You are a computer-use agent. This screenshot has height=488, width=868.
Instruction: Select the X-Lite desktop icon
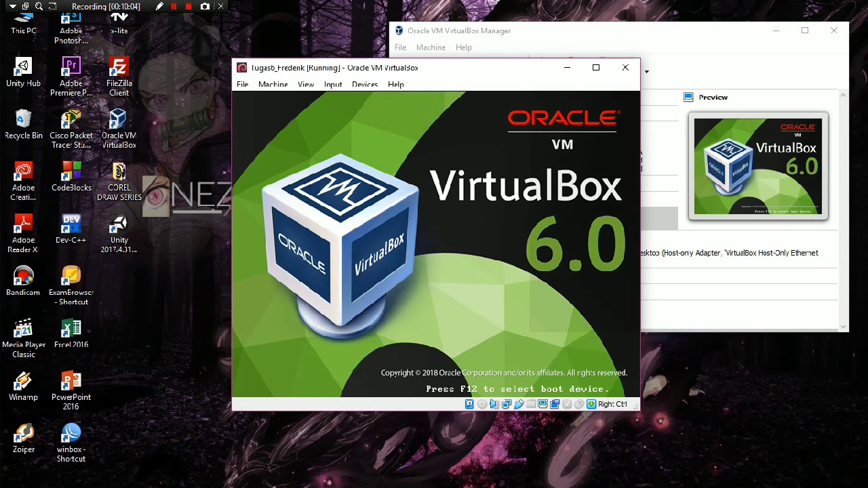click(x=119, y=23)
